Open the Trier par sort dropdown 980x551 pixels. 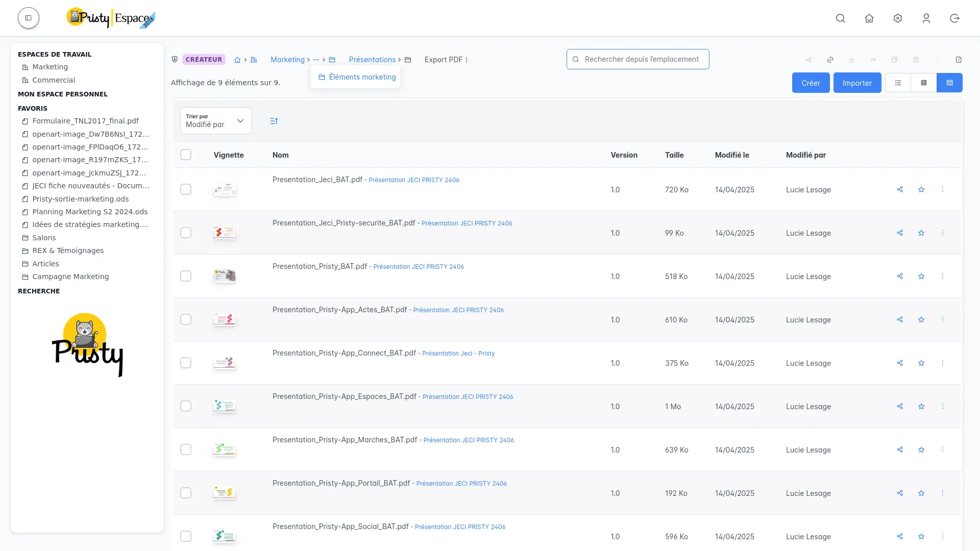216,121
